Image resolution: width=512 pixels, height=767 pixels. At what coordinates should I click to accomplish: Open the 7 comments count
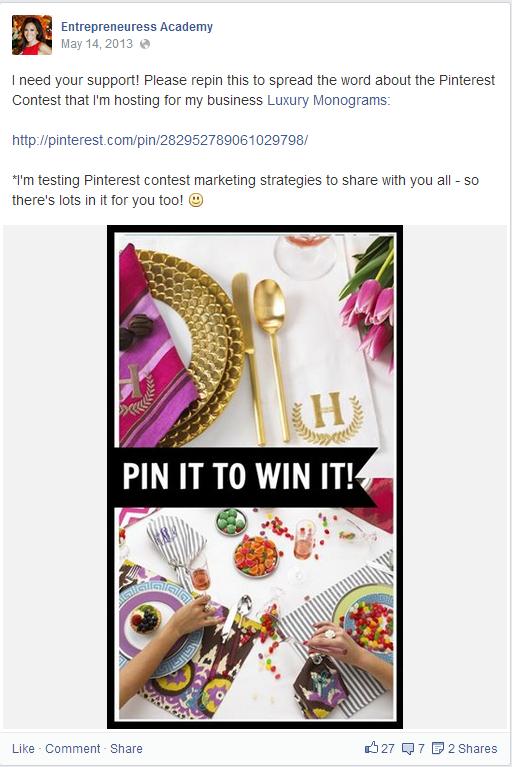click(421, 749)
